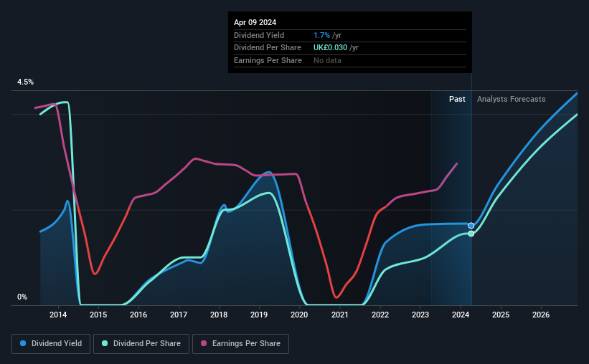Click the Analysts Forecasts label
The width and height of the screenshot is (589, 364).
[x=512, y=99]
